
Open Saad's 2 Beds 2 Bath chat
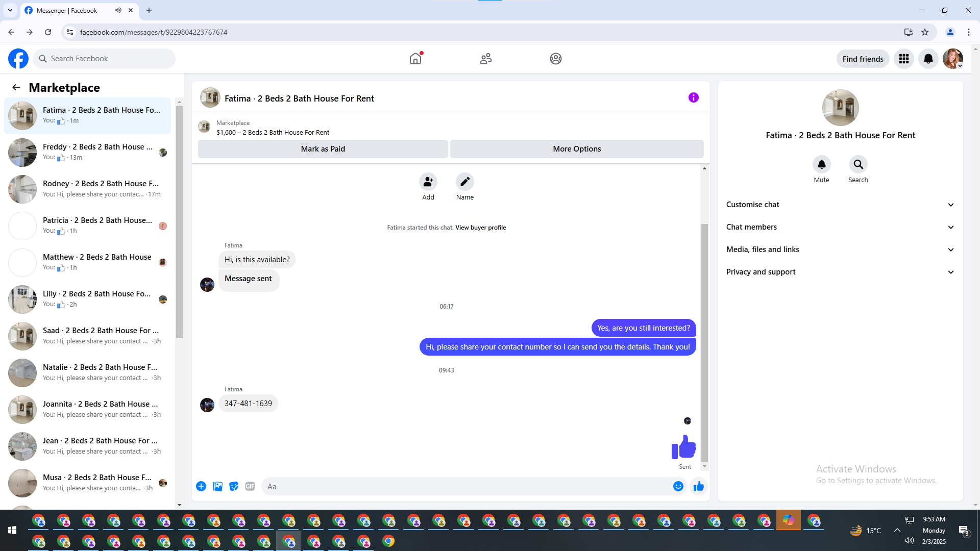point(88,336)
